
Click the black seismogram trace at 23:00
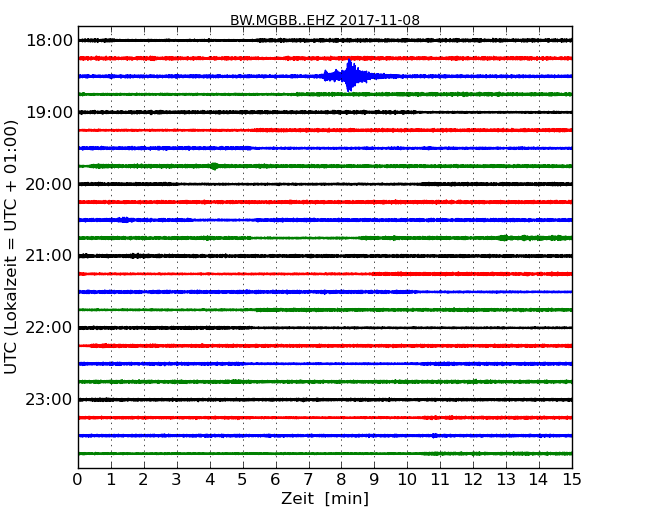pos(325,400)
